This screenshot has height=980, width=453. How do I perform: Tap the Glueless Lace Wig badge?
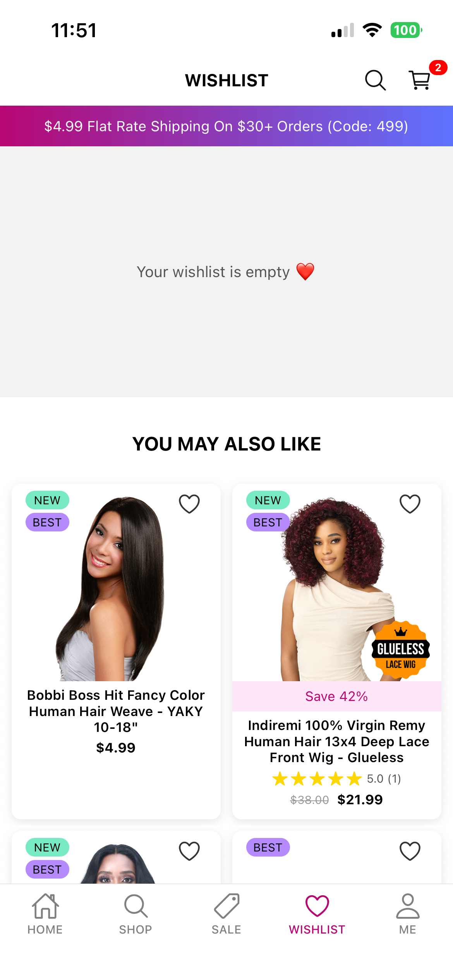pyautogui.click(x=401, y=650)
